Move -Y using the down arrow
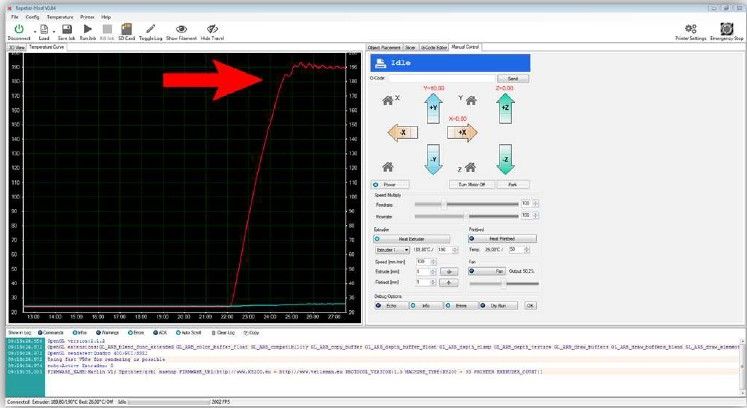Screen dimensions: 747x408 (x=433, y=159)
